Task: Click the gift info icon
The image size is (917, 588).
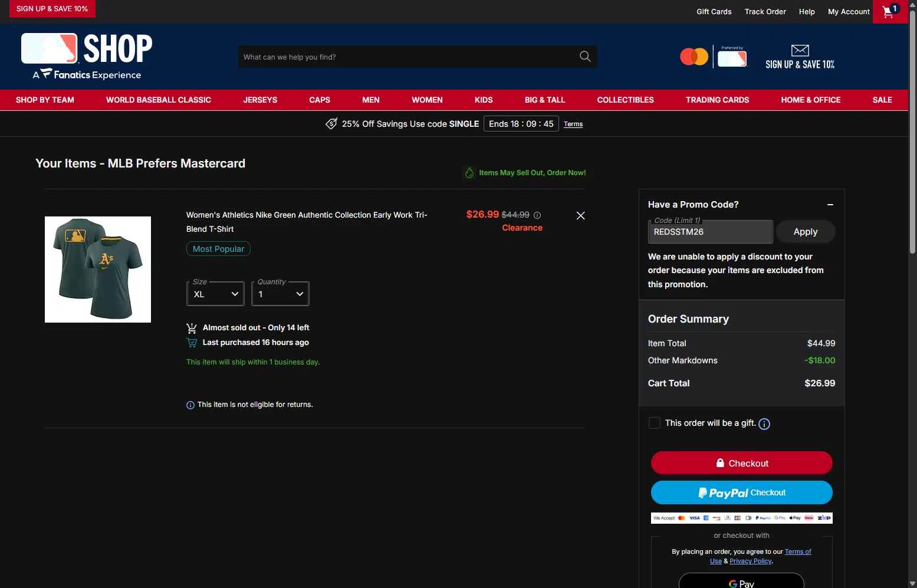Action: pos(764,423)
